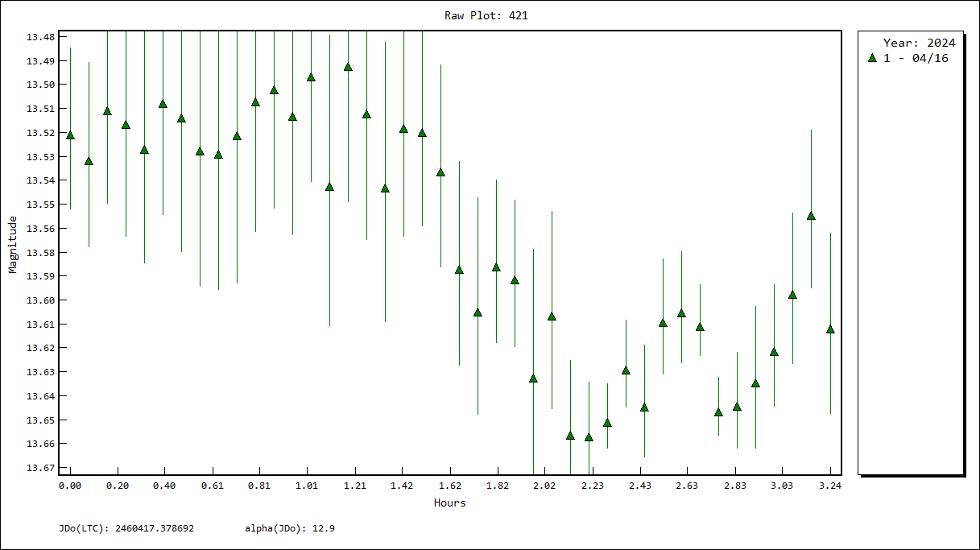Viewport: 980px width, 550px height.
Task: Click x-axis tick label 2.02
Action: click(545, 486)
